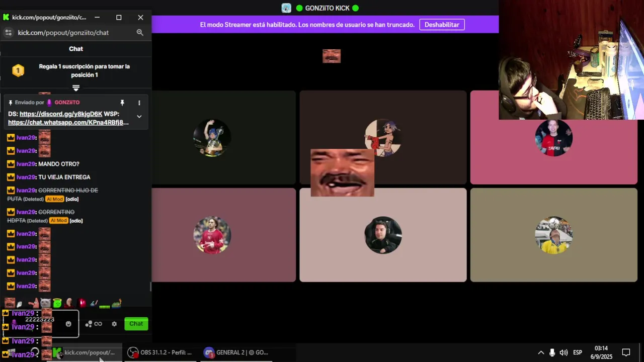Click the streamer webcam overlay
This screenshot has height=362, width=644.
571,60
